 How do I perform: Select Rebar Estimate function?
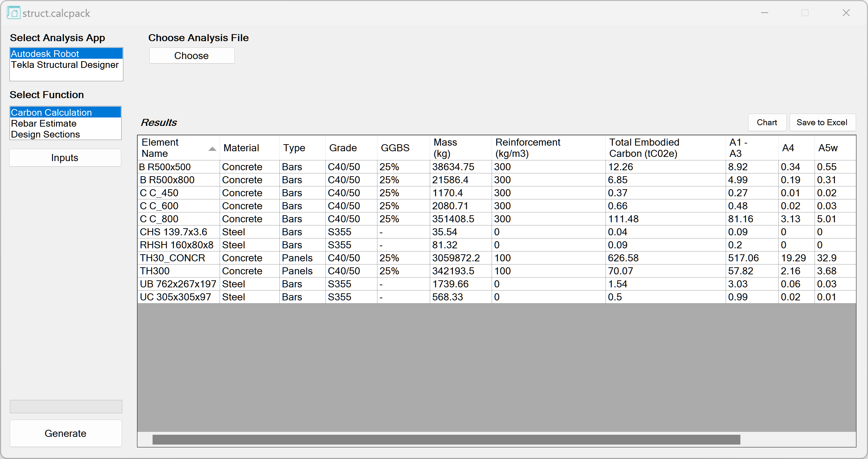[44, 123]
